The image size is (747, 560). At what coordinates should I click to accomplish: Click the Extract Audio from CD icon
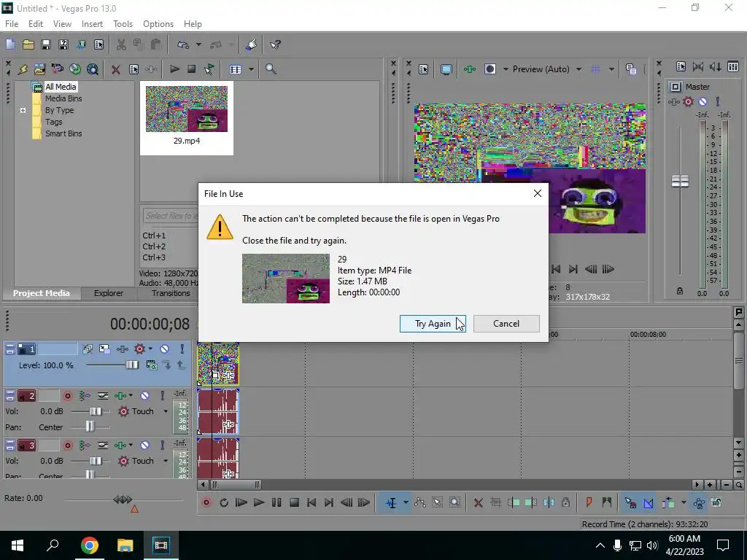click(75, 69)
